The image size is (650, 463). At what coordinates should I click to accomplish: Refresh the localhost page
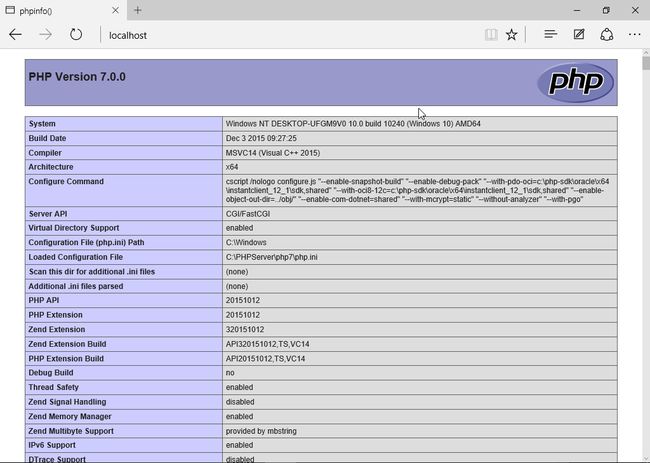[76, 34]
